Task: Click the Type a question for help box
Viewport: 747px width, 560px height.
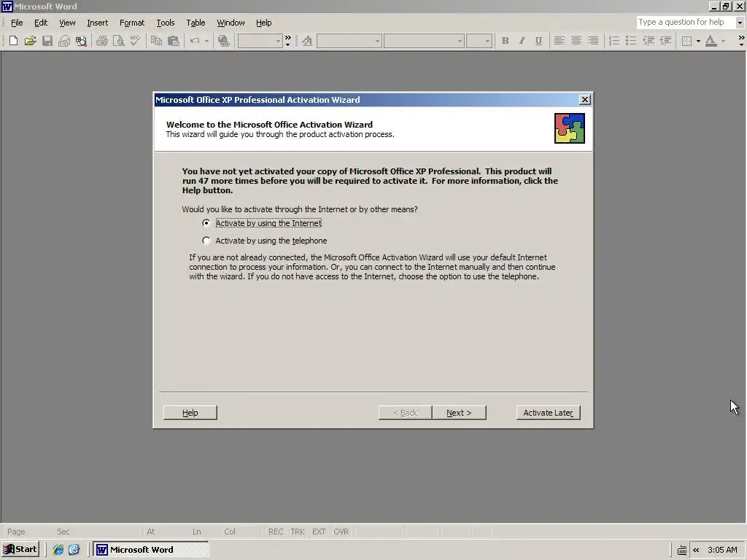Action: (x=686, y=23)
